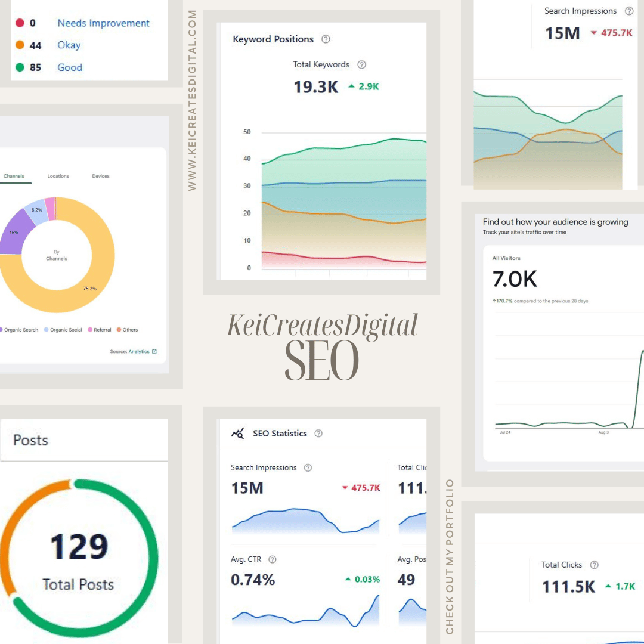Image resolution: width=644 pixels, height=644 pixels.
Task: Switch to the Devices tab
Action: pyautogui.click(x=100, y=176)
